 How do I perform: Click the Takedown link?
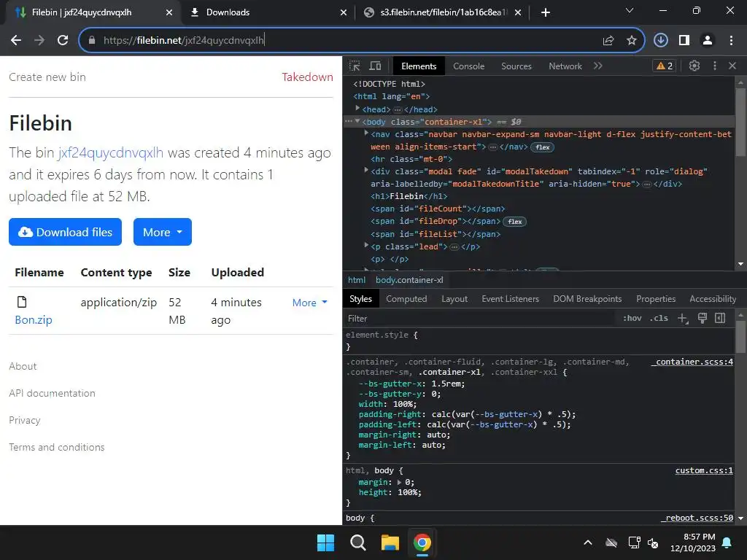(307, 77)
